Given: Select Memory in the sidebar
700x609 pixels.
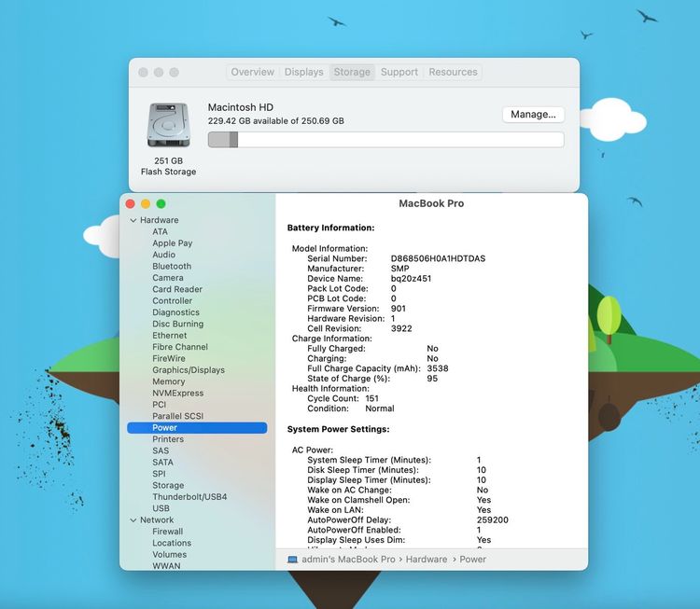Looking at the screenshot, I should [168, 382].
